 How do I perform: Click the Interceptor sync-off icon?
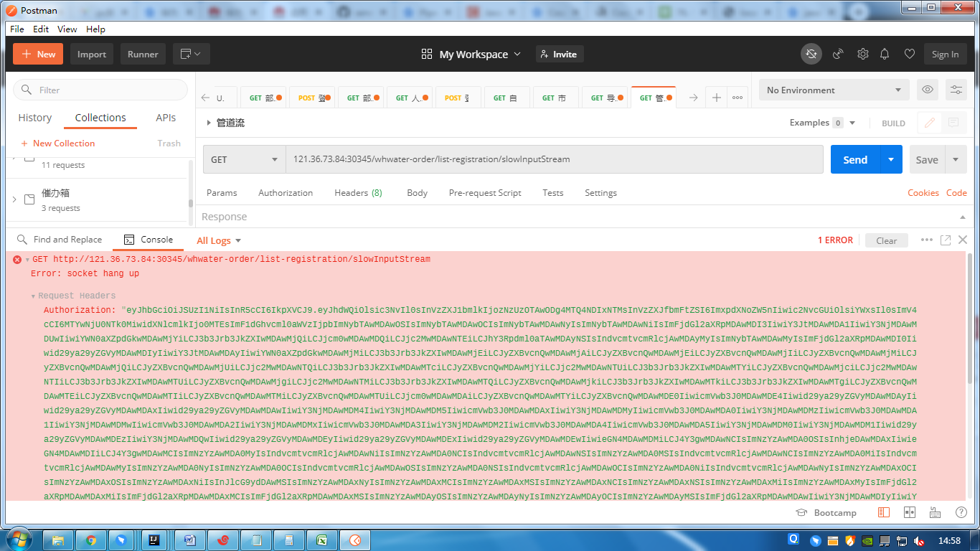pos(811,53)
